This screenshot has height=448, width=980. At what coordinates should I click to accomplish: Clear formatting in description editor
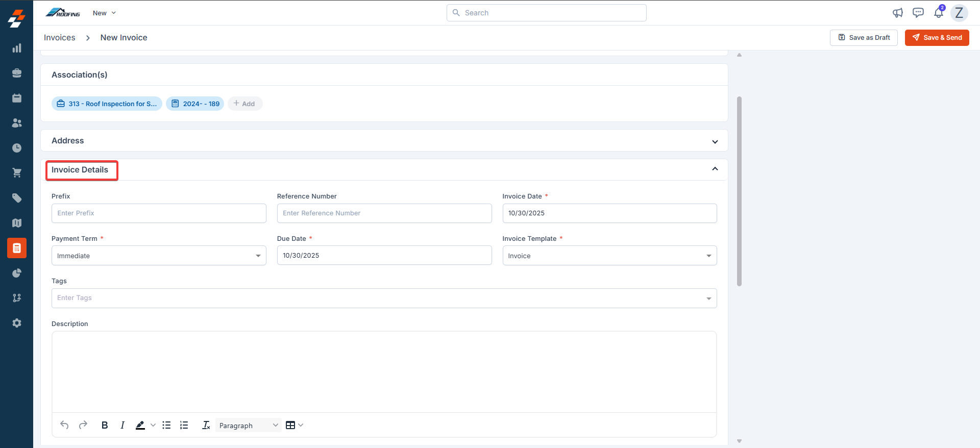tap(206, 425)
